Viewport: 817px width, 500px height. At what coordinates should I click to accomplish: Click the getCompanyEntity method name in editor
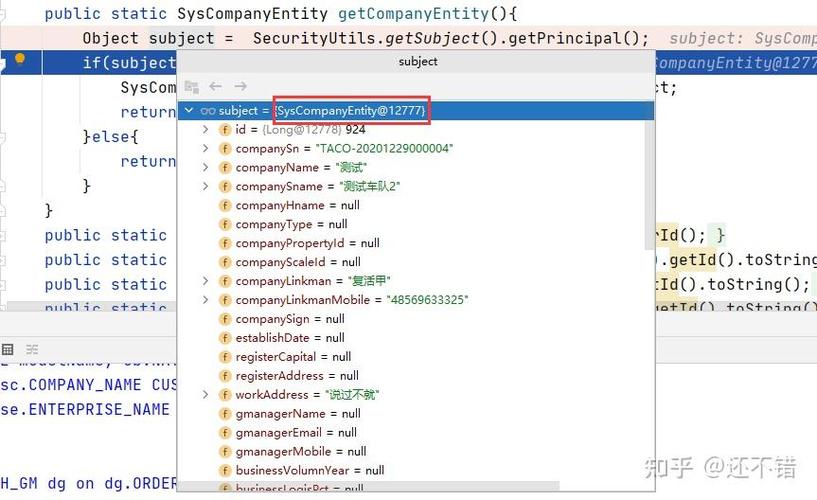[x=414, y=13]
